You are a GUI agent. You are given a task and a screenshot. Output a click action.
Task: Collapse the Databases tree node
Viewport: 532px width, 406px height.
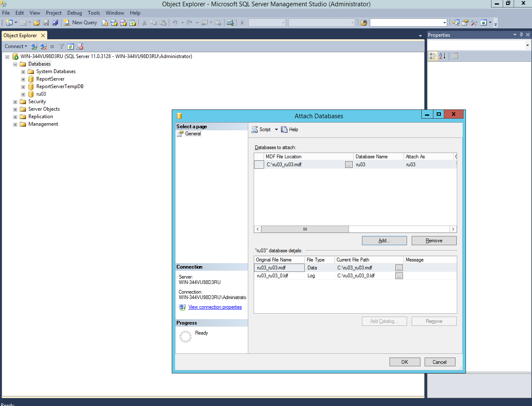(15, 64)
